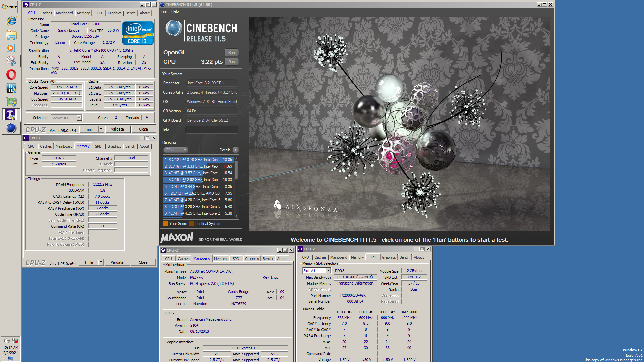
Task: Expand Tools dropdown arrow in top CPU-Z window
Action: pyautogui.click(x=101, y=129)
